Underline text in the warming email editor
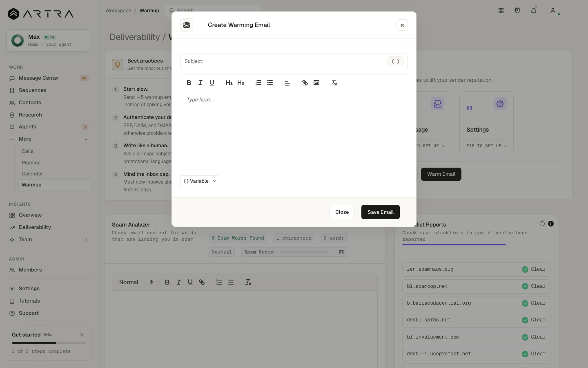Screen dimensions: 588x368 point(212,83)
